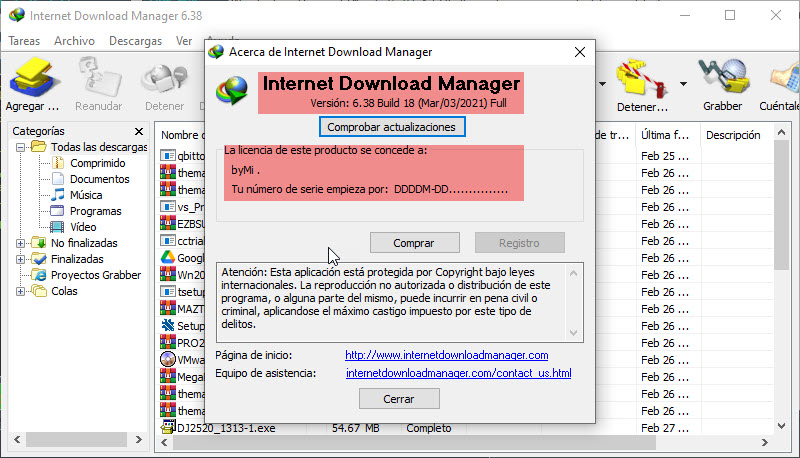Close the Categorías panel
800x458 pixels.
(x=139, y=132)
